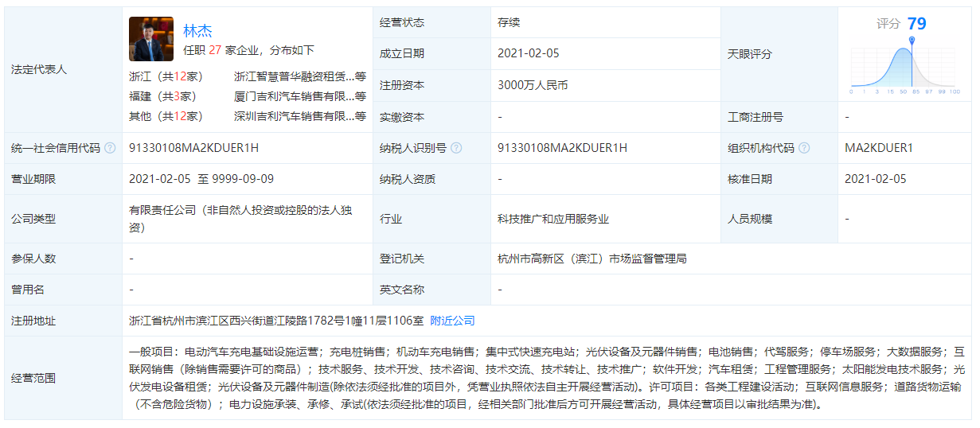Viewport: 980px width, 428px height.
Task: Click the 附近公司 link
Action: pyautogui.click(x=452, y=321)
